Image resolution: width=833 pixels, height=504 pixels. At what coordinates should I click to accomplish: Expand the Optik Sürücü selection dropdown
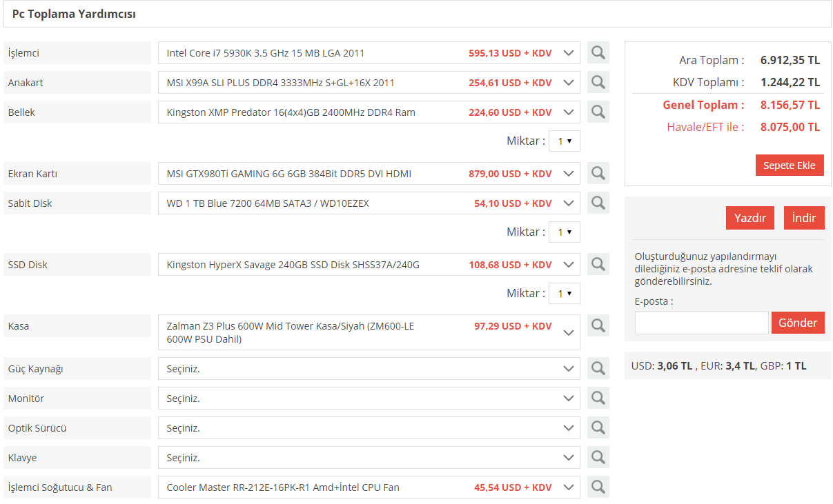point(369,427)
